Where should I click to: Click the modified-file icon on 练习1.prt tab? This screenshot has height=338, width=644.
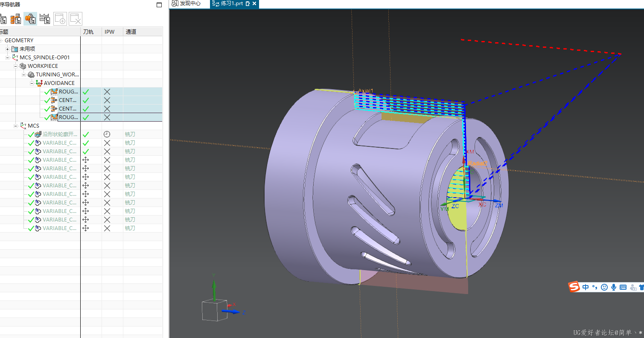tap(248, 3)
